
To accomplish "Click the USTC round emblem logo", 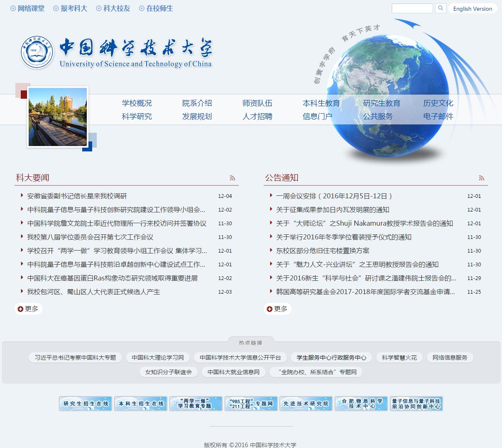I will click(37, 52).
